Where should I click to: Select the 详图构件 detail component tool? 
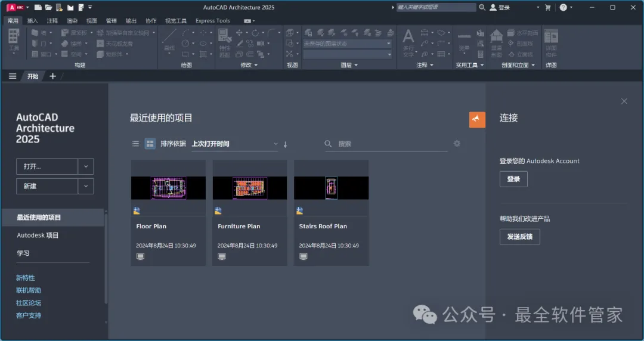pyautogui.click(x=551, y=43)
